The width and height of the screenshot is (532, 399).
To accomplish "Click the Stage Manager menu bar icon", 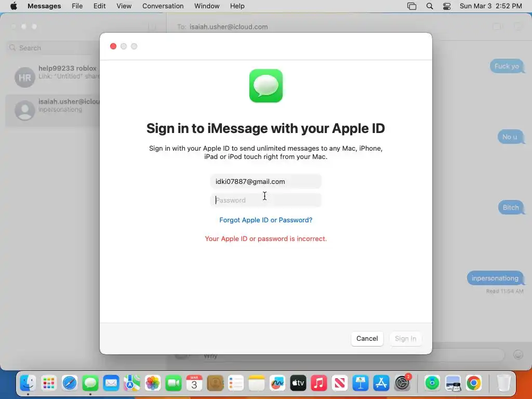I will point(411,6).
